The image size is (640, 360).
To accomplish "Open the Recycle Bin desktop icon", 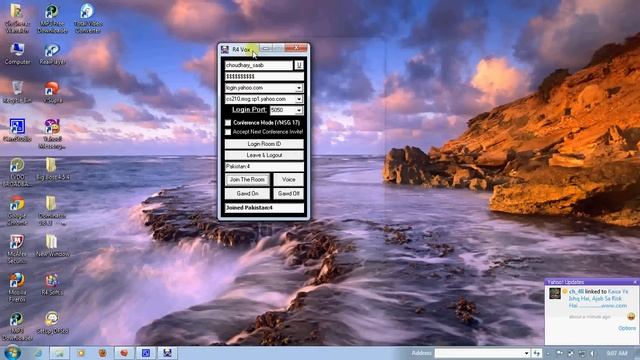I will (17, 92).
